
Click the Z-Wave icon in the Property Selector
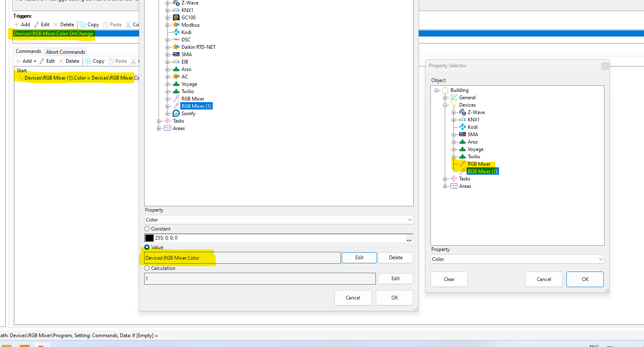tap(462, 112)
